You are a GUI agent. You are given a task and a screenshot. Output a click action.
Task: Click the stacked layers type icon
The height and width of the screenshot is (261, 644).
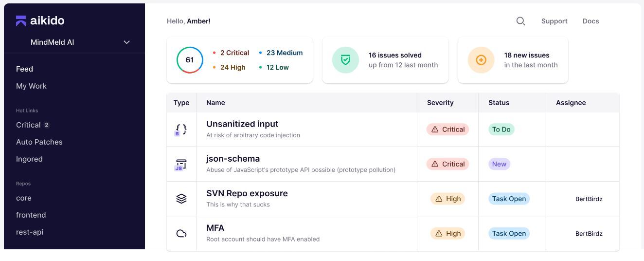coord(181,199)
